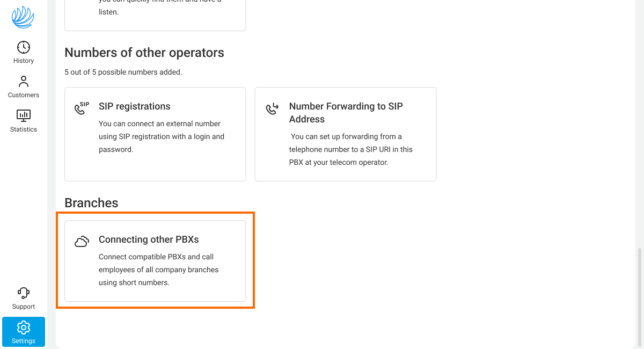The width and height of the screenshot is (644, 349).
Task: Click the call forwarding phone icon
Action: (272, 109)
